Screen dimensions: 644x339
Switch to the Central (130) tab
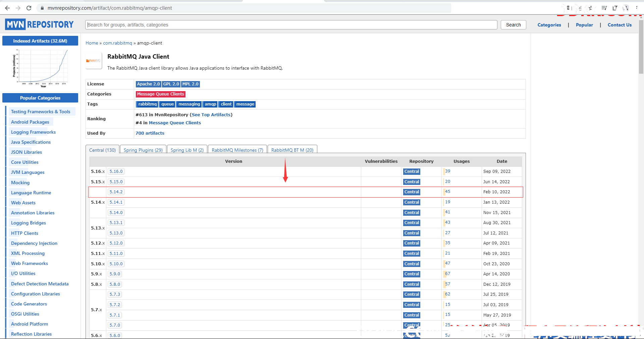[102, 150]
